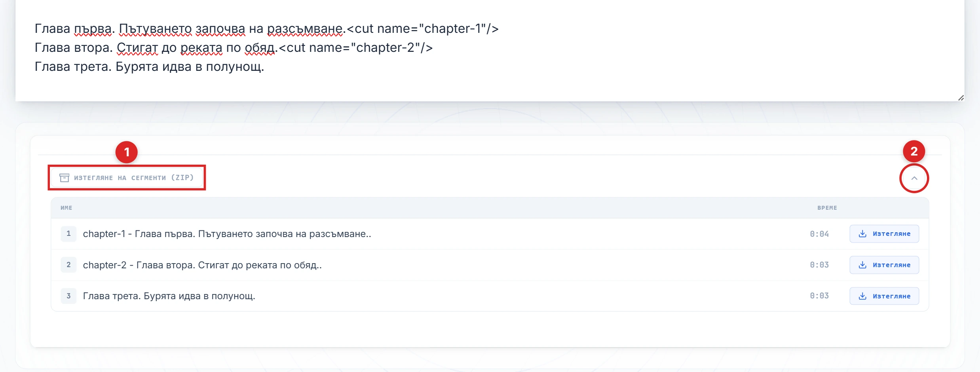Click the archive icon for ZIP segments download
980x372 pixels.
coord(64,178)
